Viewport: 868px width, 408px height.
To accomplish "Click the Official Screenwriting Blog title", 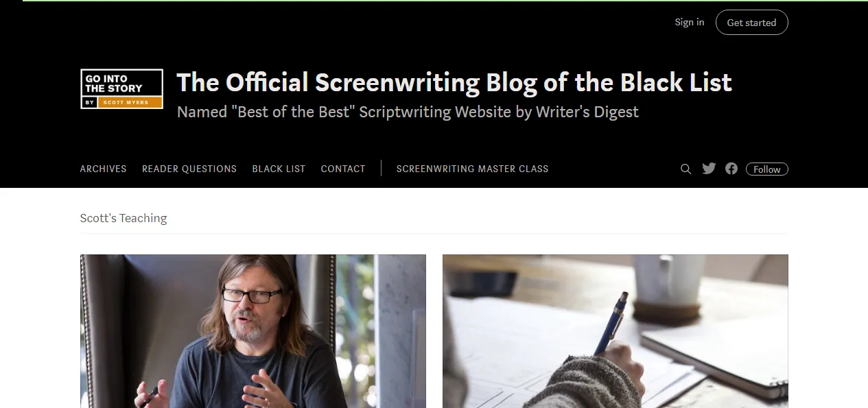I will pos(454,83).
